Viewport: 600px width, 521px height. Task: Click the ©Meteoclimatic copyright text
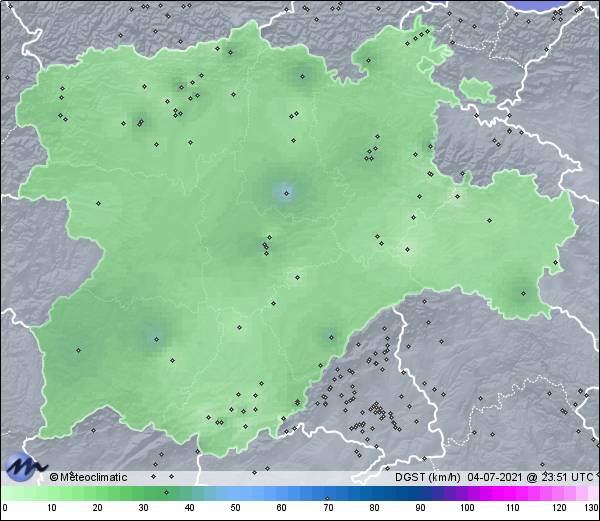tap(88, 477)
